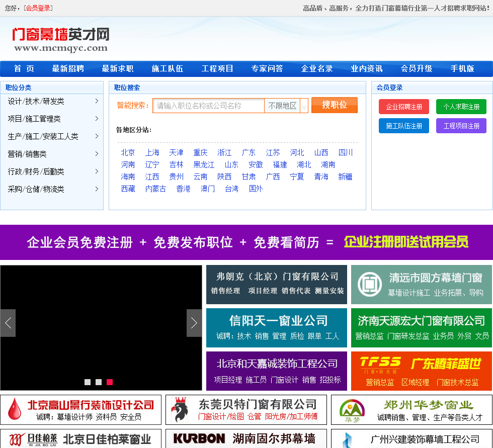Open the 内蒙古 regional site link

point(155,189)
